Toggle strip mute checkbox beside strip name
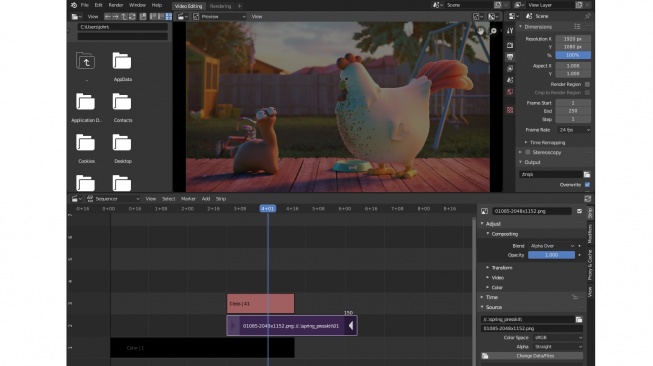This screenshot has width=653, height=366. coord(579,211)
